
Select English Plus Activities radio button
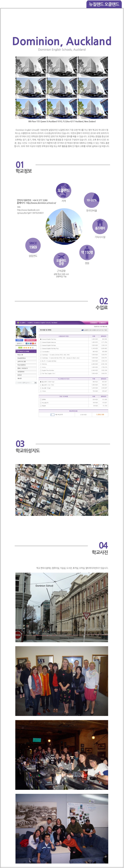(41, 370)
